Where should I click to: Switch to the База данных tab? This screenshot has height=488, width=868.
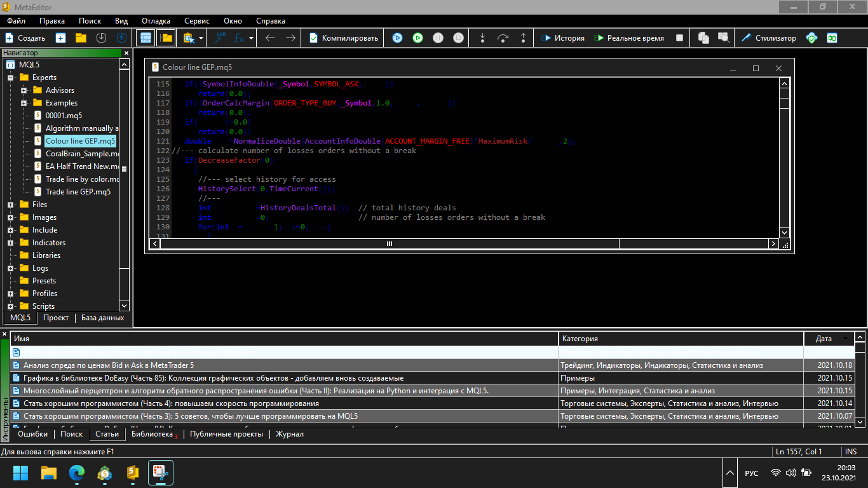pos(103,318)
